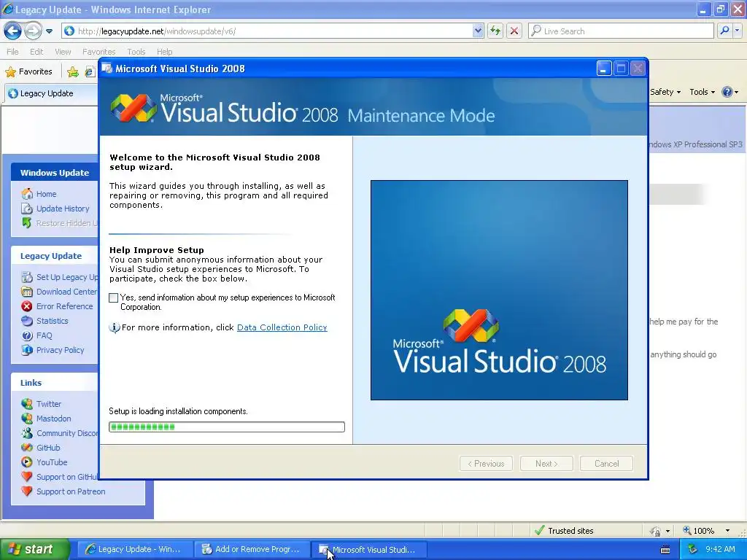
Task: Open the Privacy Policy sidebar link
Action: pos(61,350)
